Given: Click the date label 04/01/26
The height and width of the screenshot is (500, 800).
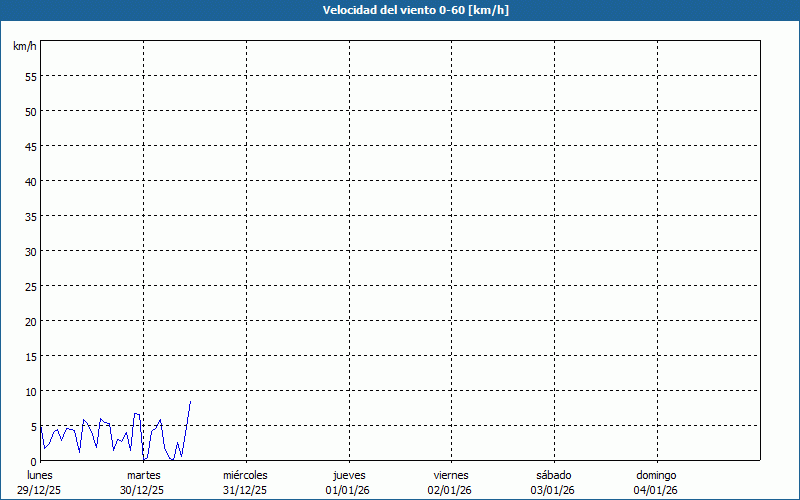Looking at the screenshot, I should click(656, 490).
